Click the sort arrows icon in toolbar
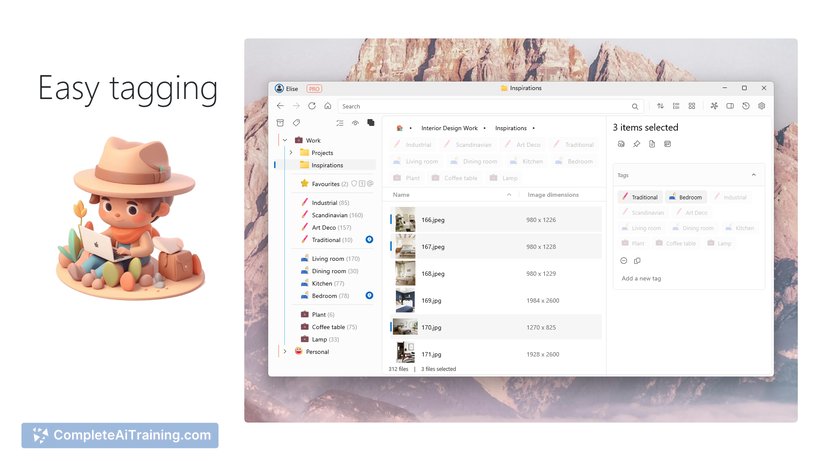Screen dimensions: 820x461 (660, 106)
